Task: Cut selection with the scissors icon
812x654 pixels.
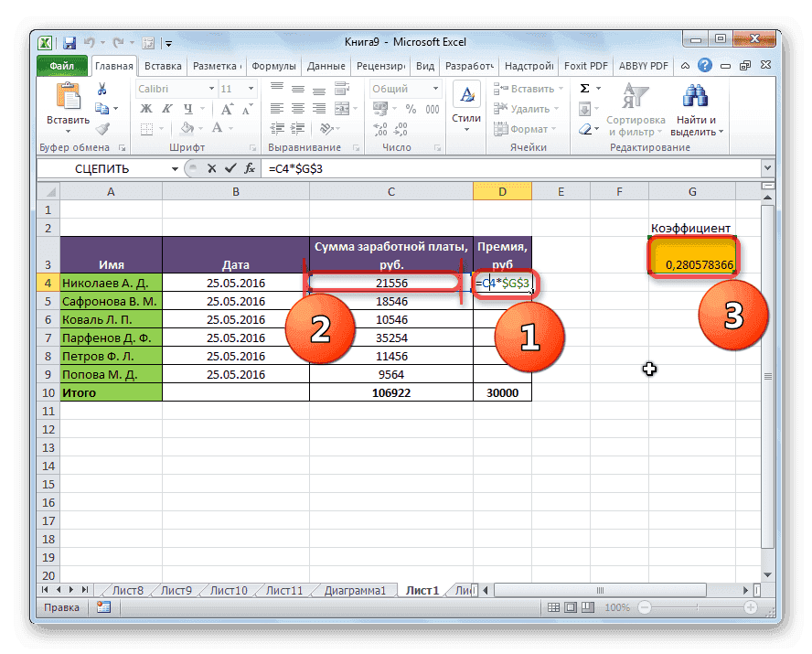Action: coord(101,89)
